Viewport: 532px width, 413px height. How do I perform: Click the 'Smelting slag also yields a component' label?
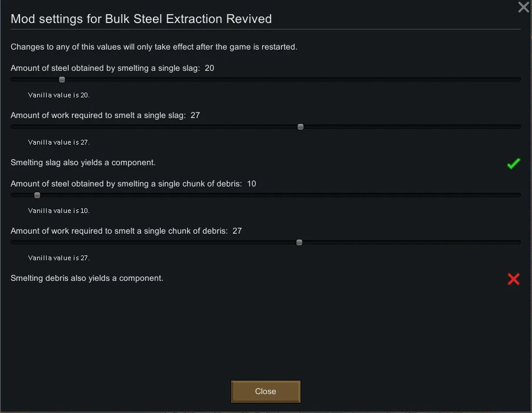click(83, 162)
